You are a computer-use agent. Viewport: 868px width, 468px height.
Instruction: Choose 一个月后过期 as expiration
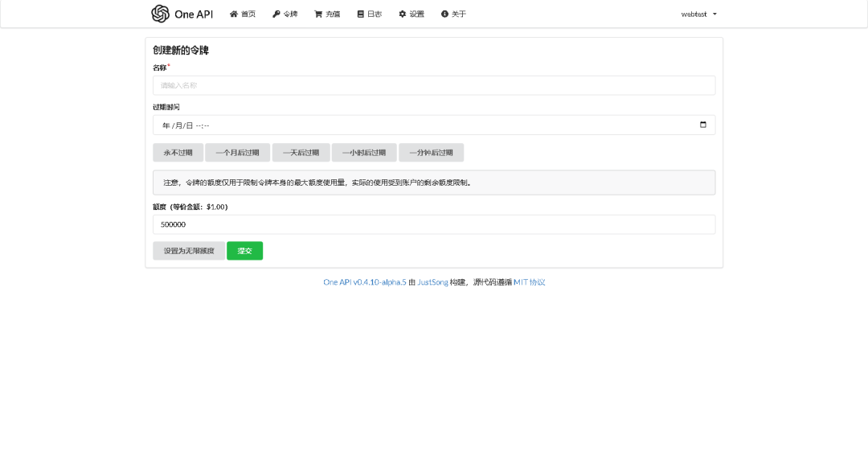click(x=237, y=152)
